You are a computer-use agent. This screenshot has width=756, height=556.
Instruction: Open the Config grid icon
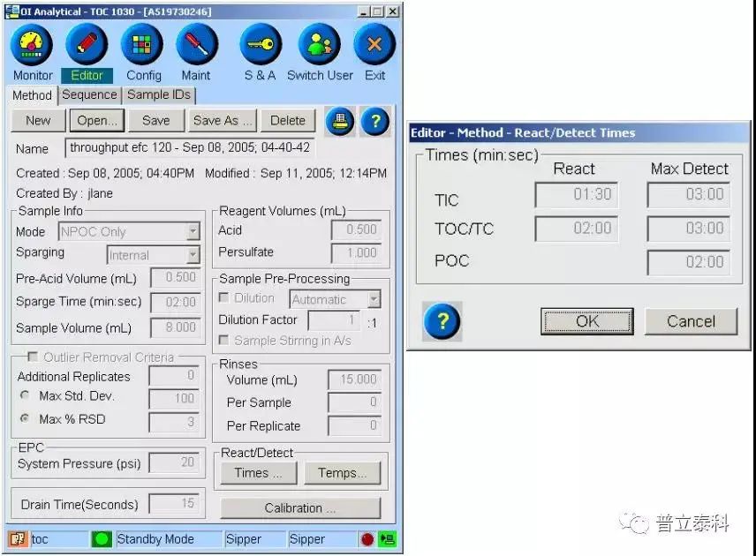tap(141, 45)
